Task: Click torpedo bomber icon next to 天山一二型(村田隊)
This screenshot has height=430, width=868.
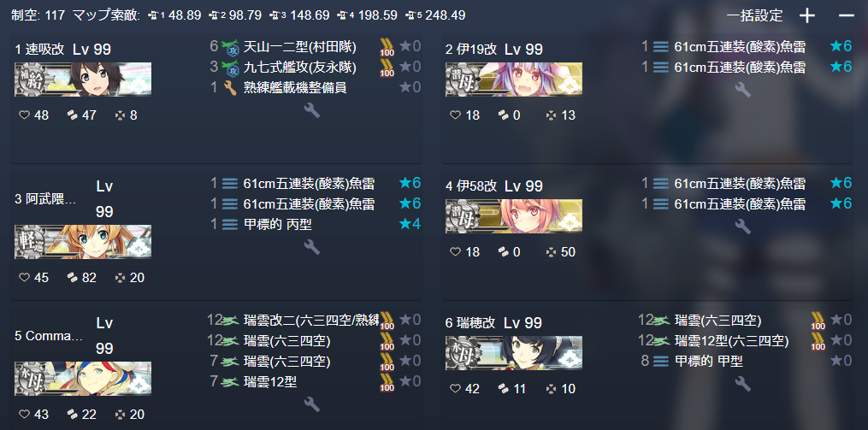Action: pyautogui.click(x=230, y=47)
